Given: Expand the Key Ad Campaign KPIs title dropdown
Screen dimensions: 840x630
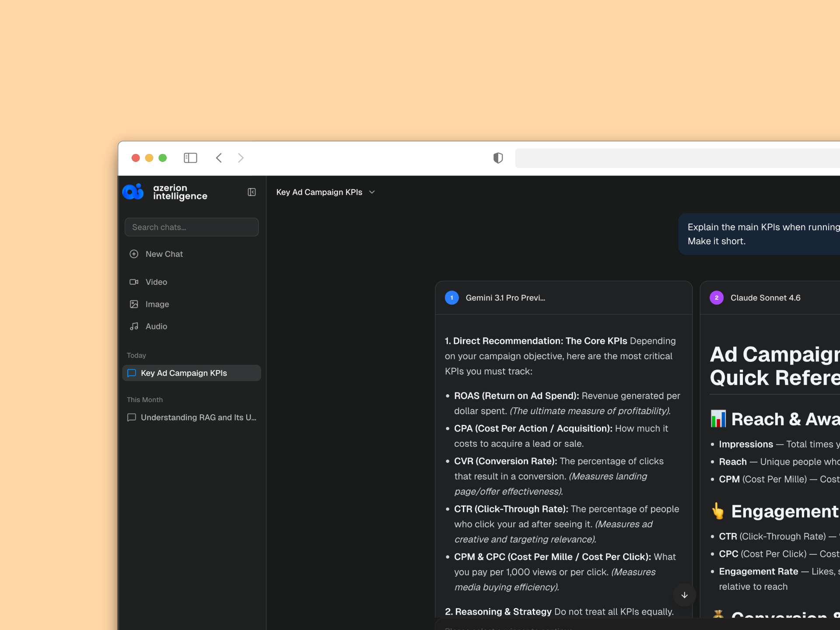Looking at the screenshot, I should [319, 192].
